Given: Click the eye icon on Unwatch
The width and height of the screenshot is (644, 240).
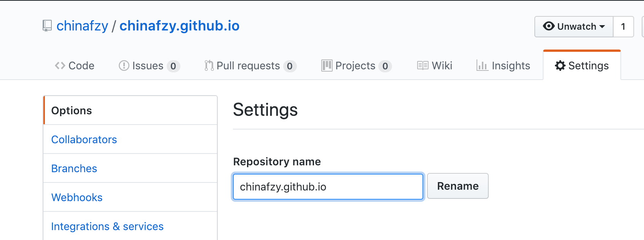Looking at the screenshot, I should point(548,26).
